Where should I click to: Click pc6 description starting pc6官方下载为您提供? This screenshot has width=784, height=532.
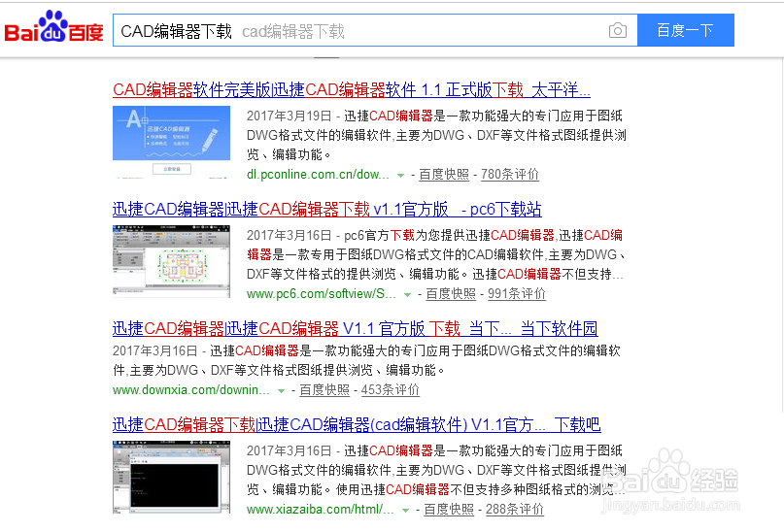tap(436, 254)
